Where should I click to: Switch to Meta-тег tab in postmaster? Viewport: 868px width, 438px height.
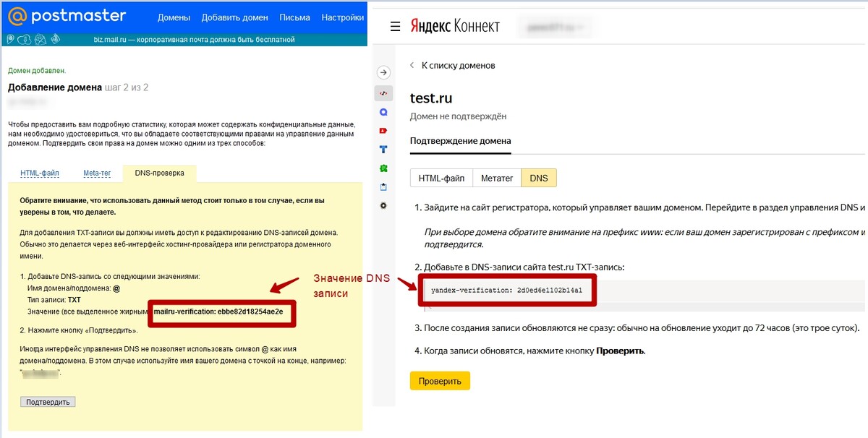click(97, 173)
